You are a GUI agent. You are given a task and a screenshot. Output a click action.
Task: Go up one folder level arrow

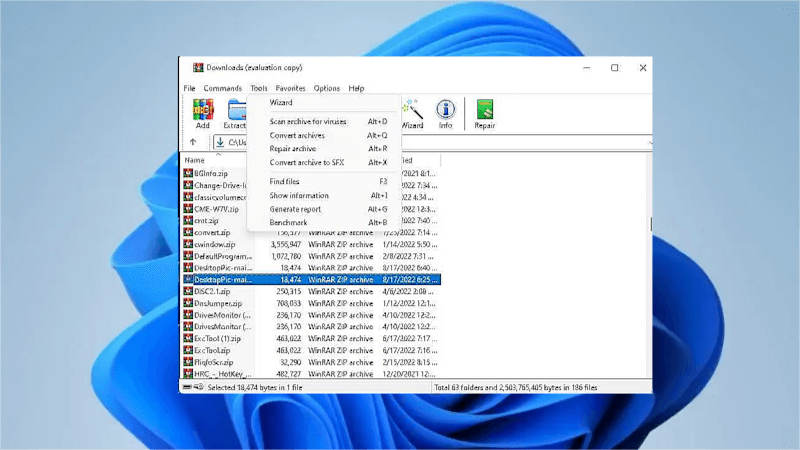193,142
